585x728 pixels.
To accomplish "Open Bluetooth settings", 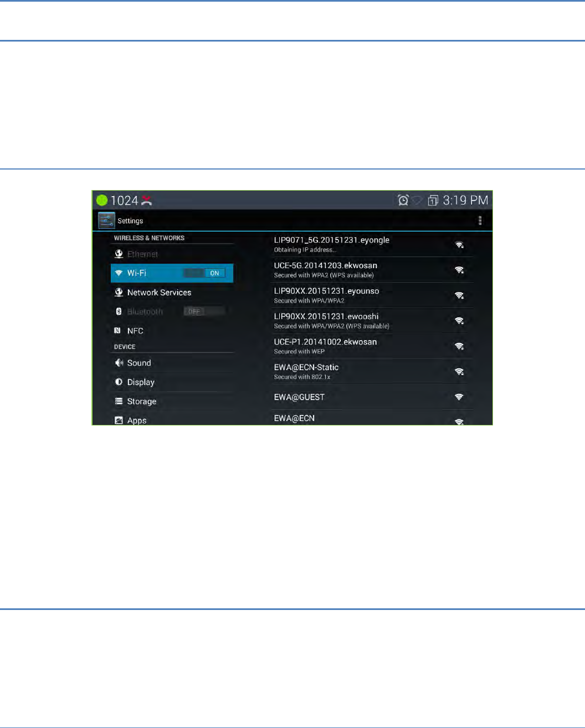I will pos(172,311).
